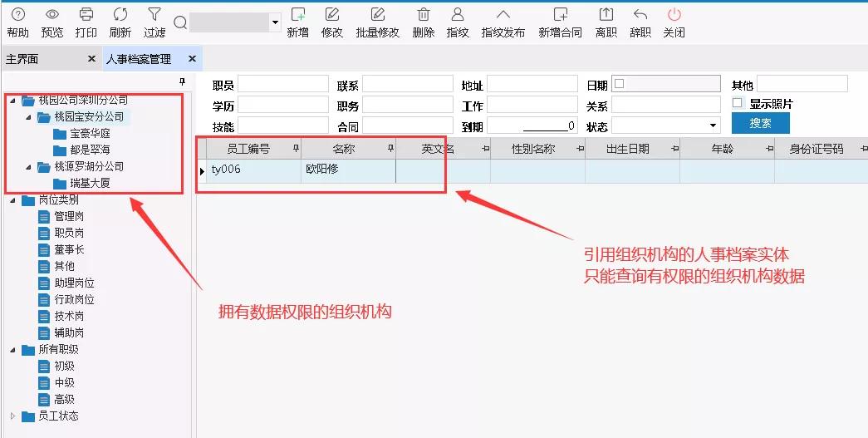Select the 管理岗 position item
This screenshot has height=438, width=868.
pyautogui.click(x=69, y=217)
